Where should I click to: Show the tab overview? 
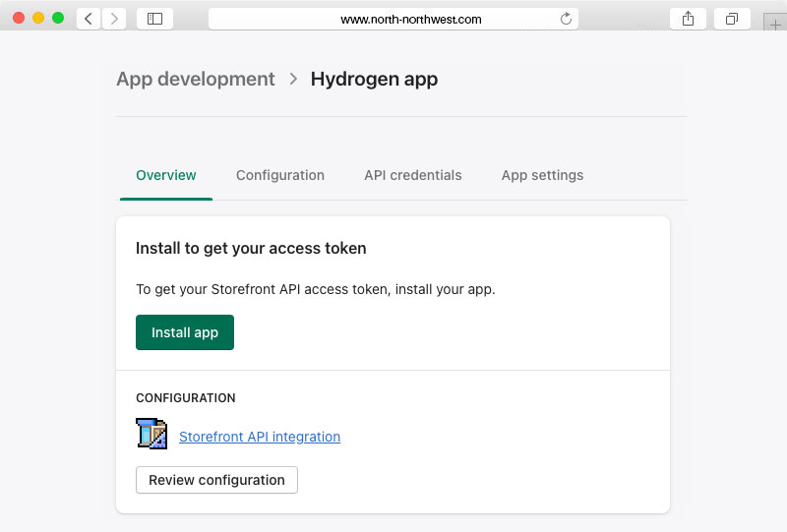coord(732,19)
